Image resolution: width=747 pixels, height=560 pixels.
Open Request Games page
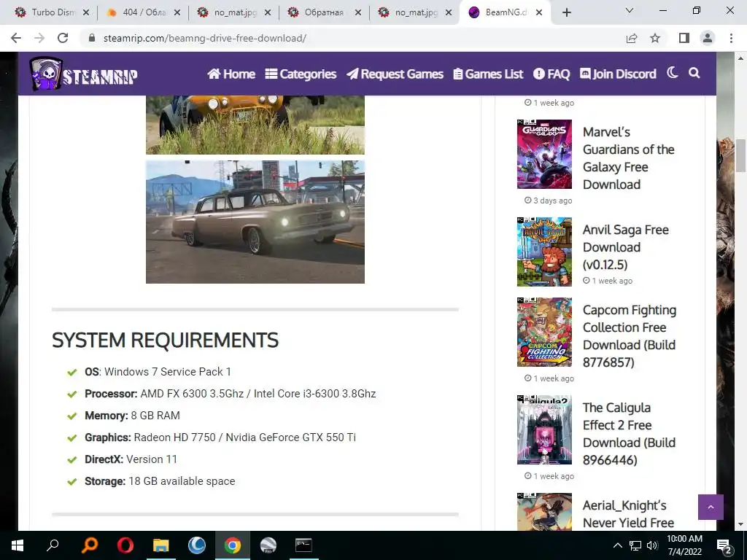(x=395, y=74)
